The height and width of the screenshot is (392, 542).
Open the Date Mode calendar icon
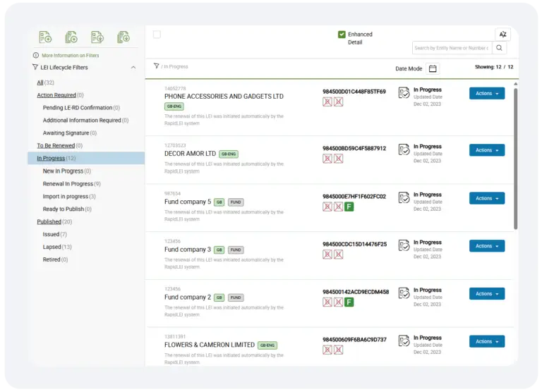(433, 68)
